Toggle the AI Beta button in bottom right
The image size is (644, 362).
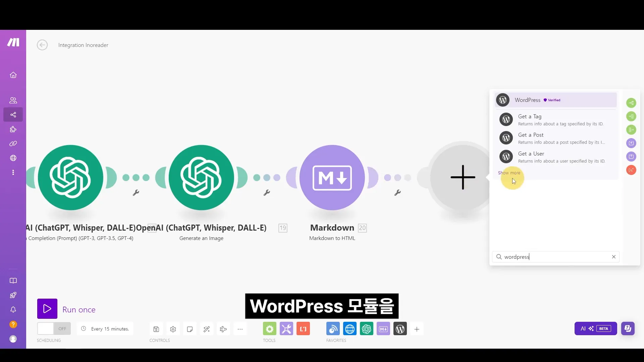(595, 328)
